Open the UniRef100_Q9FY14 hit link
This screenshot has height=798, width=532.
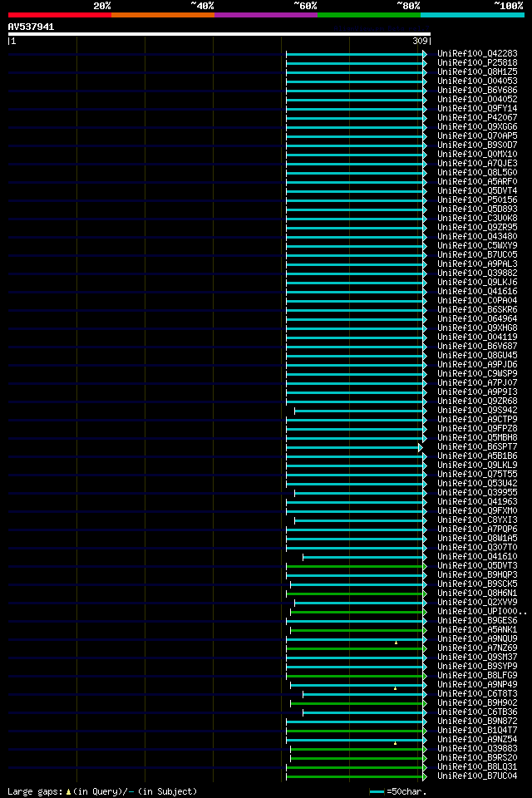click(x=477, y=108)
